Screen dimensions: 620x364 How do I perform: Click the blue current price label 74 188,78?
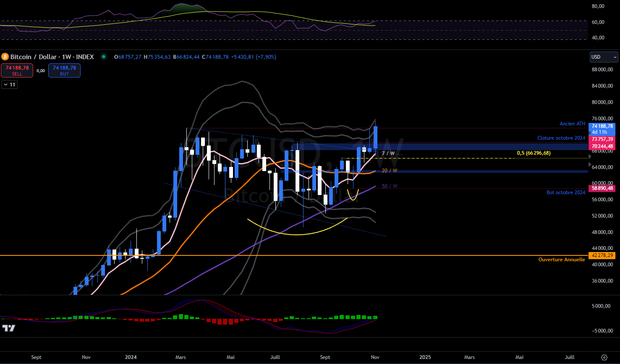pos(602,126)
